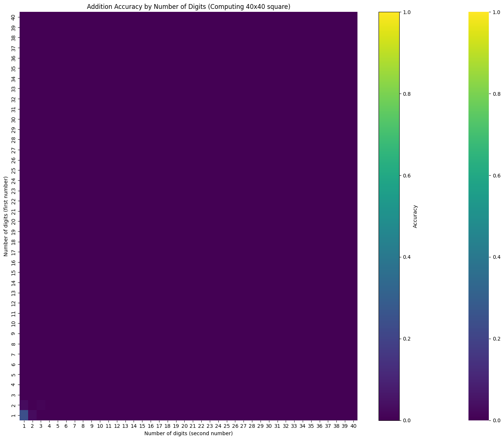Screen dimensions: 504x440
Task: Click the "0.8" tick on the rightmost colorbar
Action: 496,94
